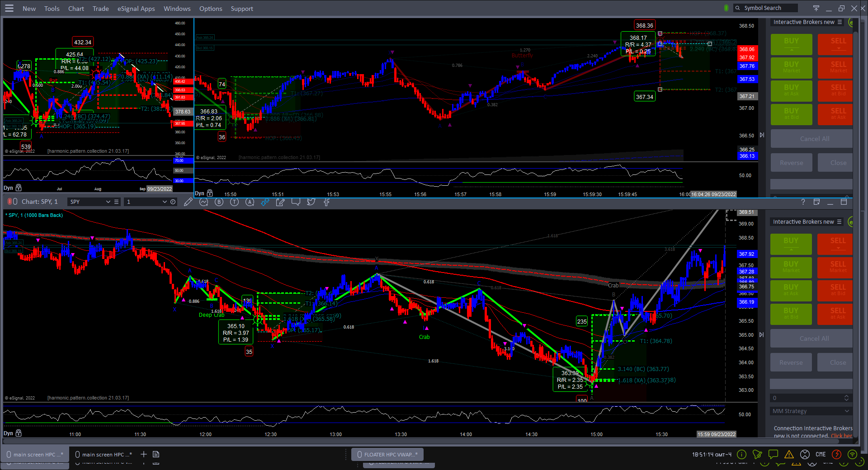
Task: Click the circled X status bar icon
Action: (x=805, y=454)
